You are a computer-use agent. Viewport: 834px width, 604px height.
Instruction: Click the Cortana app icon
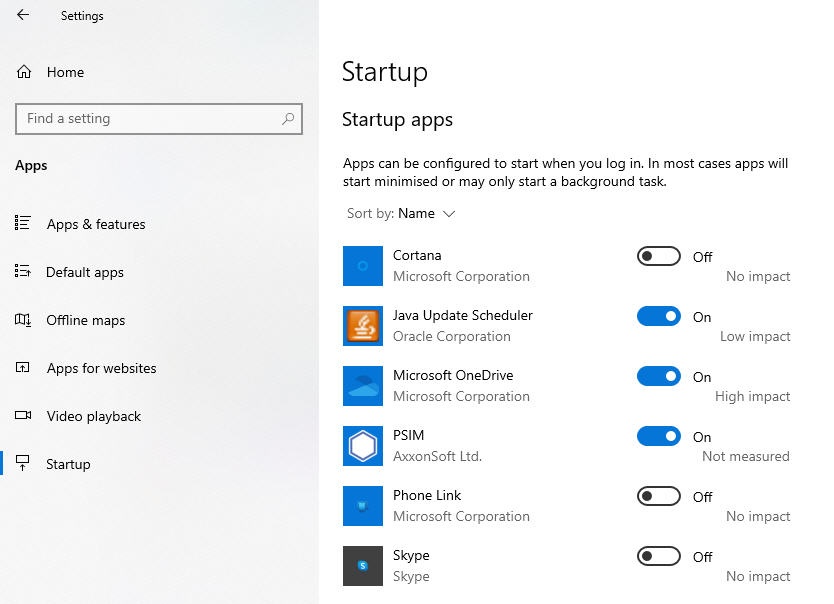[x=363, y=266]
